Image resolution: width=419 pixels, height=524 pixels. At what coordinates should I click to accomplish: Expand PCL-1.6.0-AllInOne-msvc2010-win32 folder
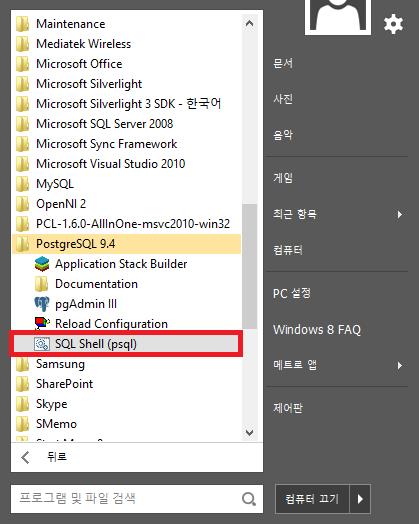coord(127,224)
